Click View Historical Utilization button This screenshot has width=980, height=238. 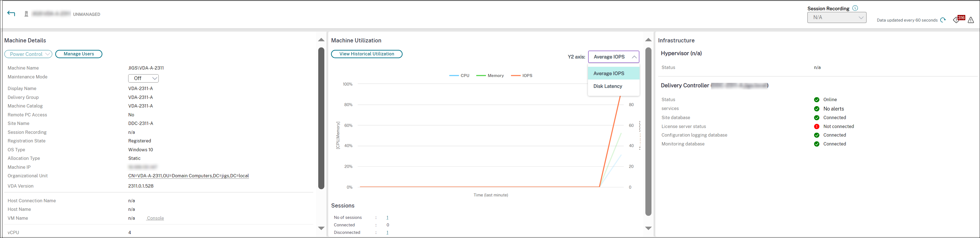point(366,54)
